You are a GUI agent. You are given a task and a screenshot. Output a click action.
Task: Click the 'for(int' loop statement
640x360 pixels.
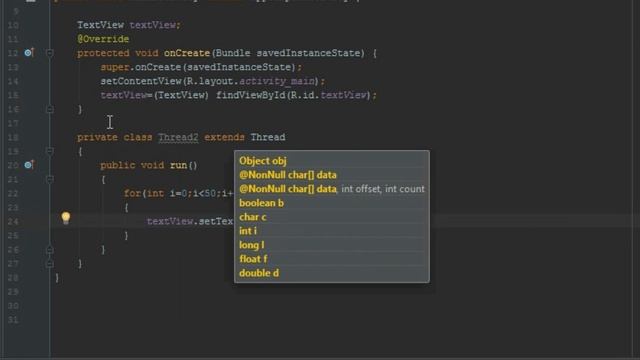[x=144, y=193]
